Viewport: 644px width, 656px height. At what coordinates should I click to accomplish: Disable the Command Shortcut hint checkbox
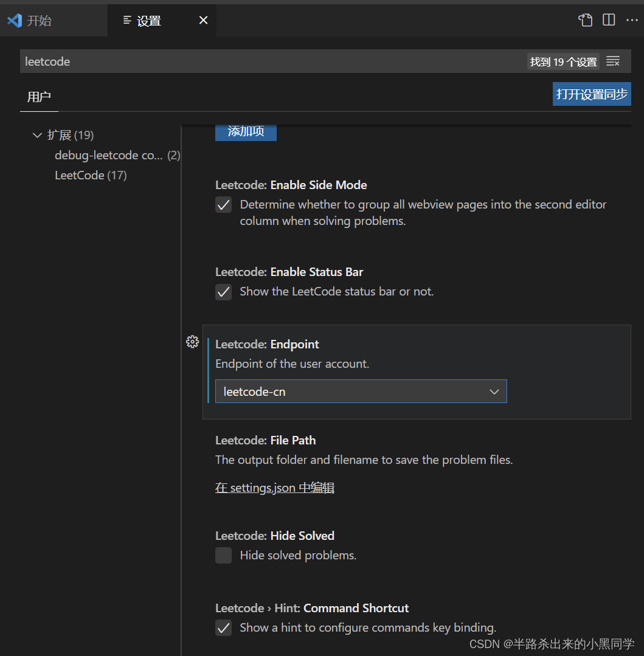coord(223,628)
